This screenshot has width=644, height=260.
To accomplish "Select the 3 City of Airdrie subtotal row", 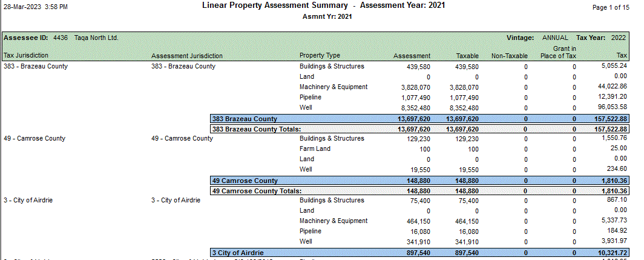I will 238,252.
